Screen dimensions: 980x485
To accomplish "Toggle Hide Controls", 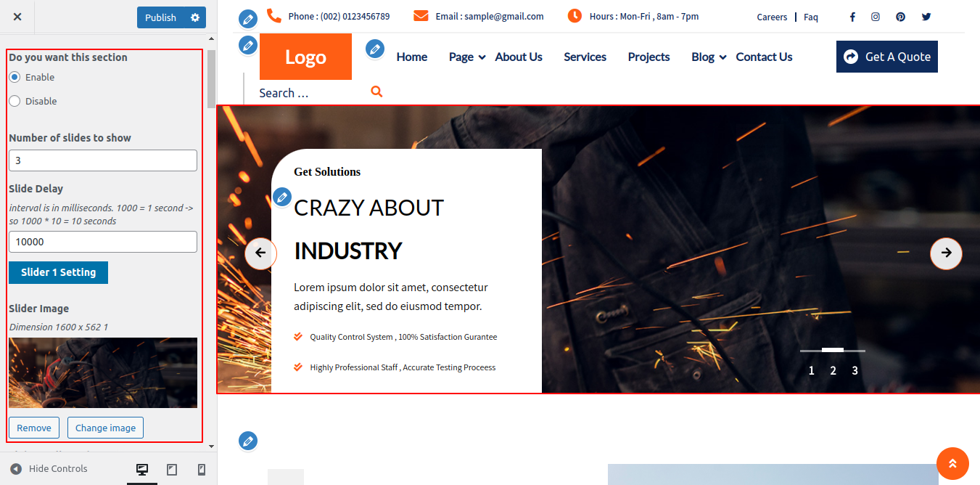I will coord(49,469).
